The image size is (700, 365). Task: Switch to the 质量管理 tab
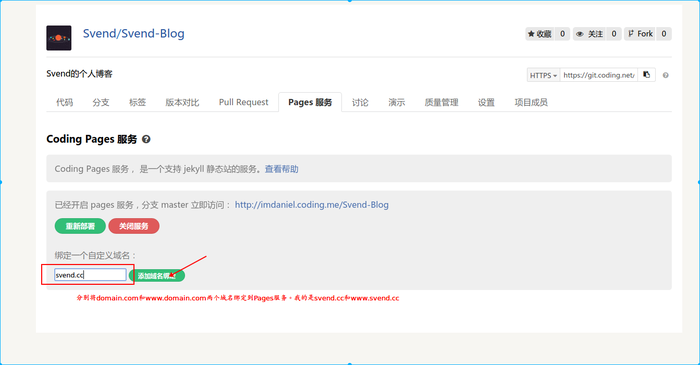point(442,102)
